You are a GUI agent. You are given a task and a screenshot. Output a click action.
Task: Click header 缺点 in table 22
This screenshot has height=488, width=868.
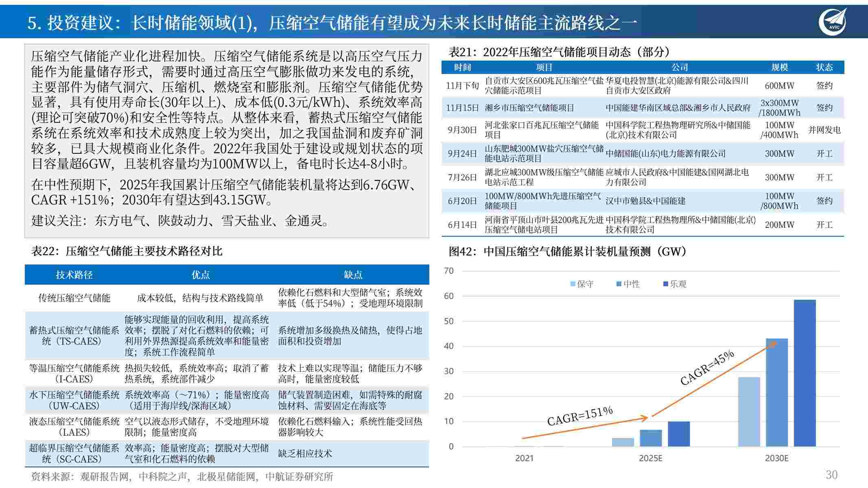353,275
